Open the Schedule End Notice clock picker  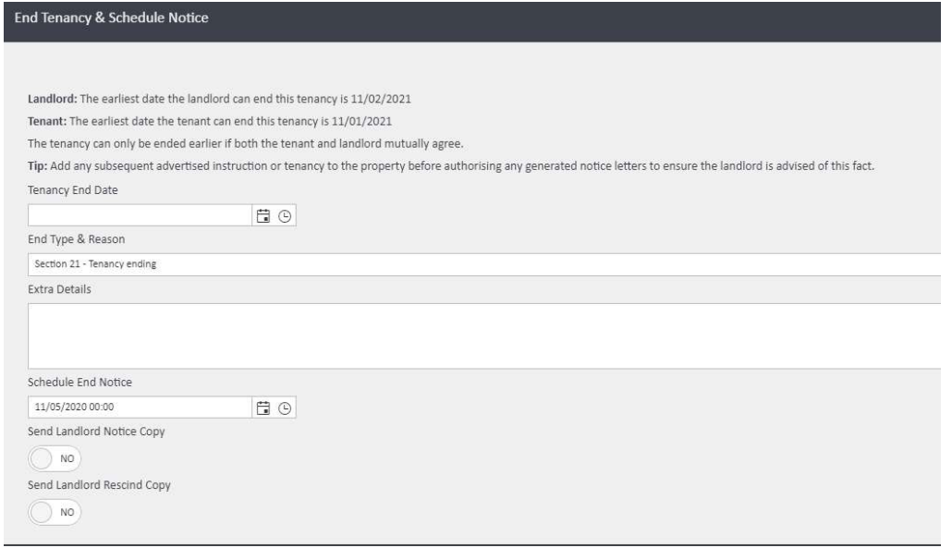[x=285, y=407]
